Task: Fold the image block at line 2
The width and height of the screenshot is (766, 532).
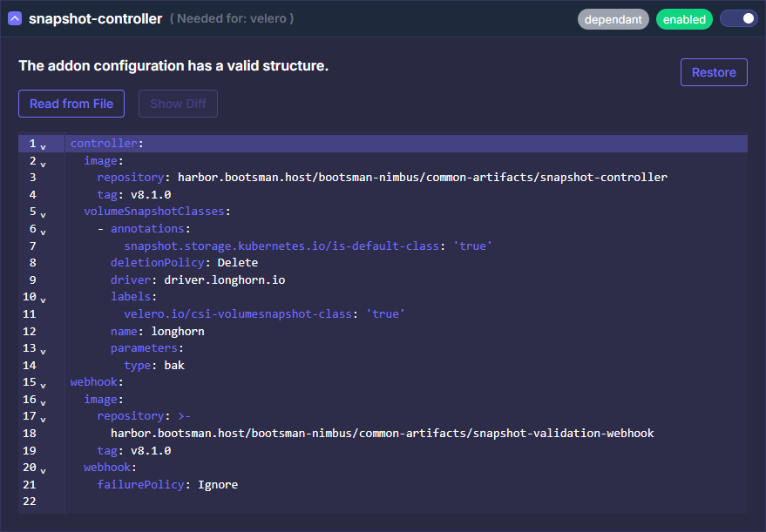Action: coord(44,163)
